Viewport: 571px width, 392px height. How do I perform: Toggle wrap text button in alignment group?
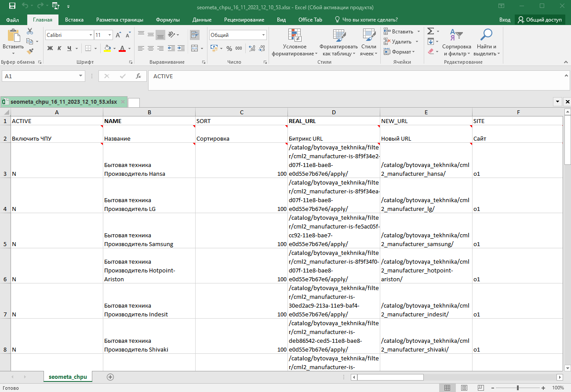click(194, 35)
